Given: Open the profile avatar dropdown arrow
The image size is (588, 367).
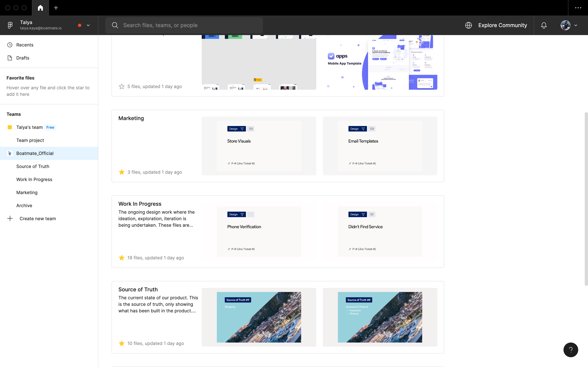Looking at the screenshot, I should [x=576, y=25].
